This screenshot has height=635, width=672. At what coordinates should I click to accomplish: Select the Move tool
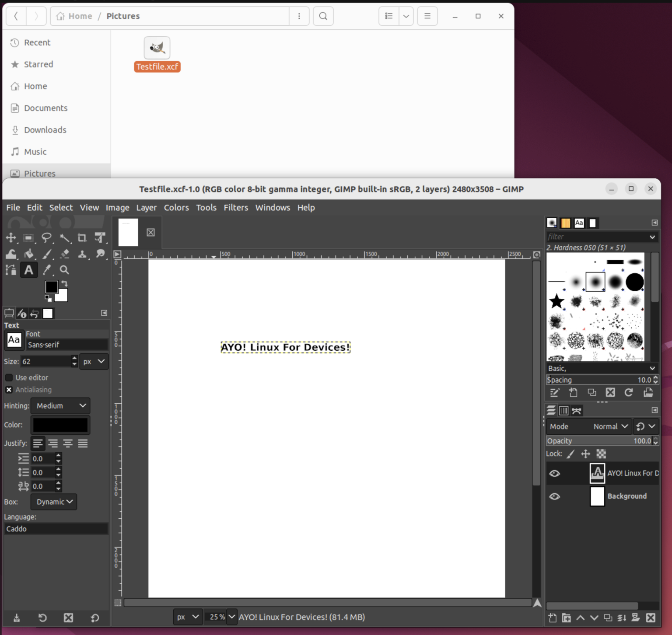click(11, 238)
